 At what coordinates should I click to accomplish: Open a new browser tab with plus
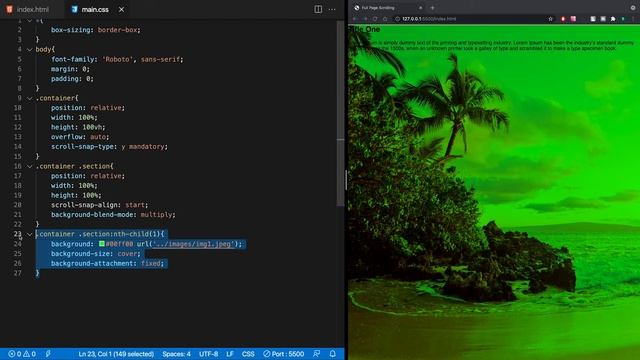[x=432, y=8]
